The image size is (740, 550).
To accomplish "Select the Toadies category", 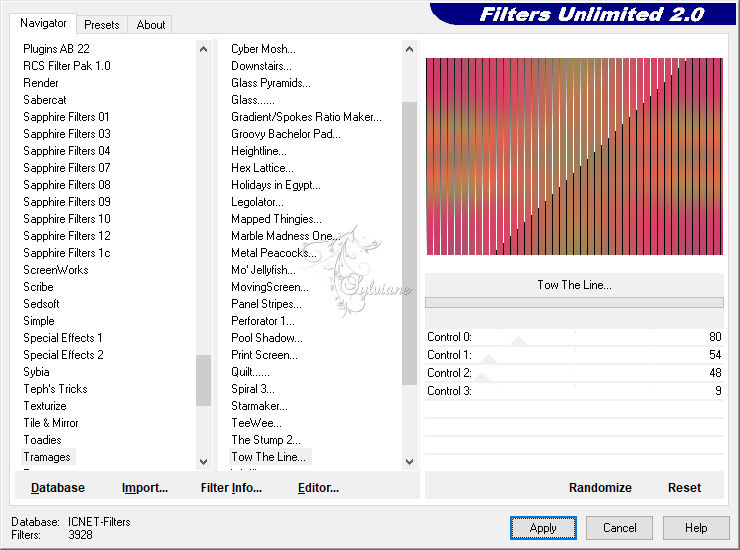I will point(42,440).
